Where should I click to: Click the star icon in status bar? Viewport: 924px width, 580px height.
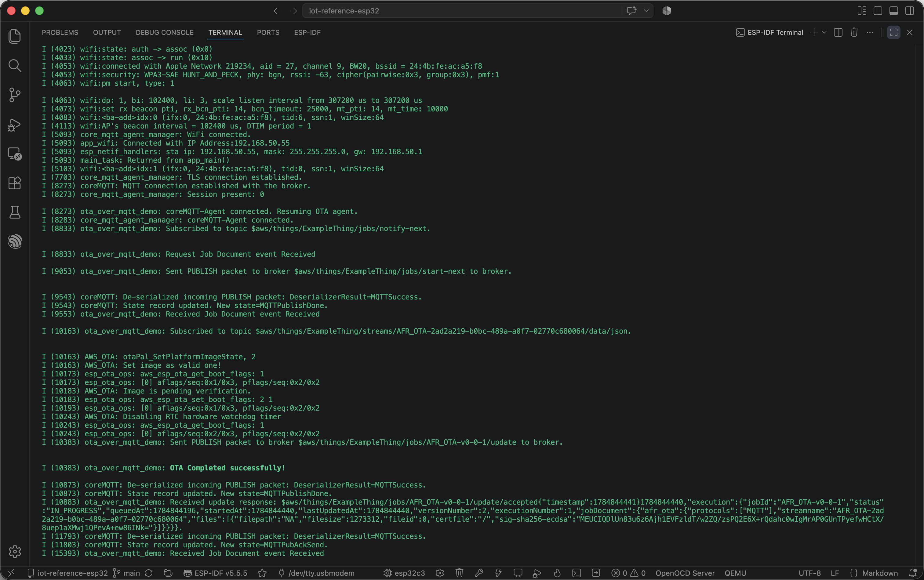(x=262, y=573)
